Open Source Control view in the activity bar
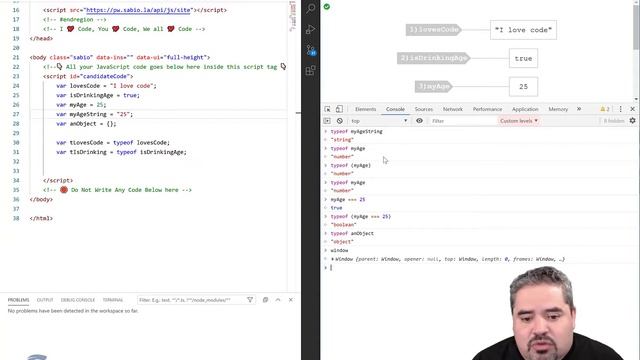The width and height of the screenshot is (640, 360). (311, 50)
